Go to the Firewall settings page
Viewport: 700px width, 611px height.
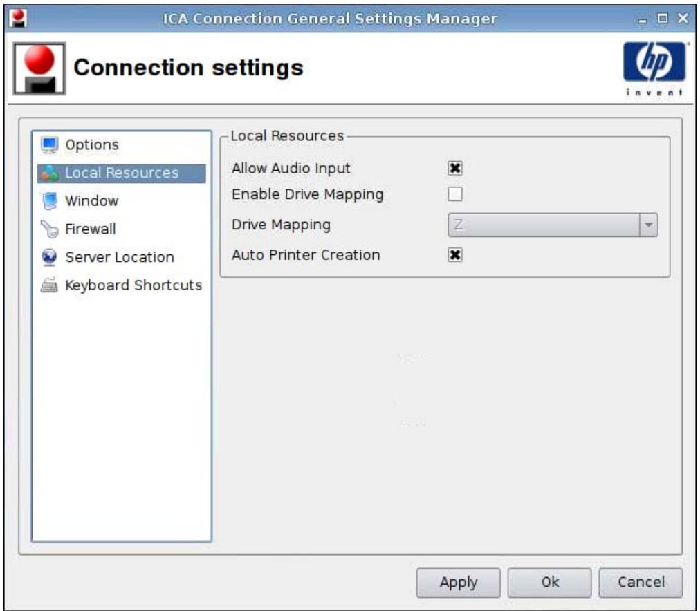click(122, 229)
